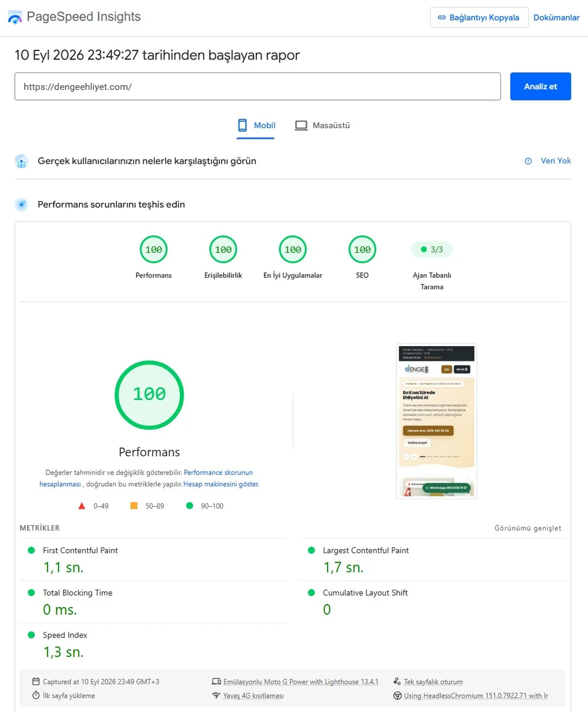This screenshot has height=712, width=588.
Task: Click Using HeadlessChromium 151.0.7922.71 text
Action: pos(476,696)
